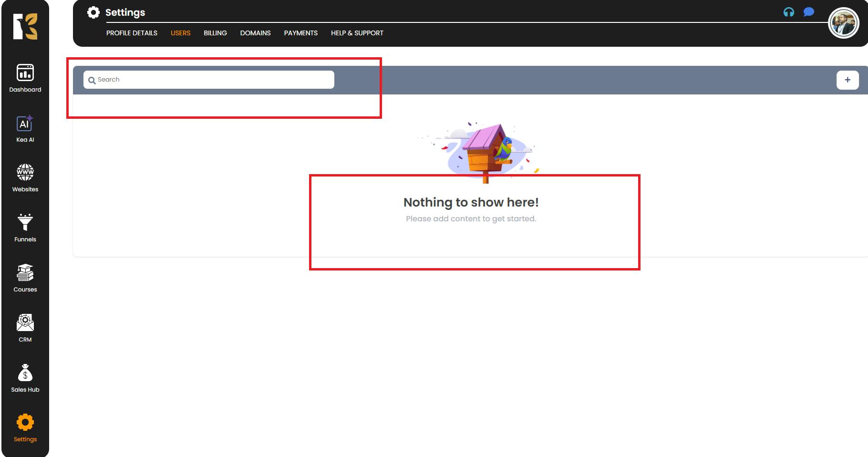The height and width of the screenshot is (457, 868).
Task: Switch to the Profile Details tab
Action: 132,33
